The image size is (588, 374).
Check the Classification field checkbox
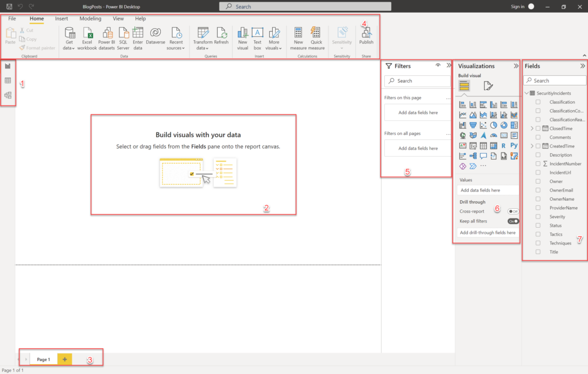tap(538, 102)
